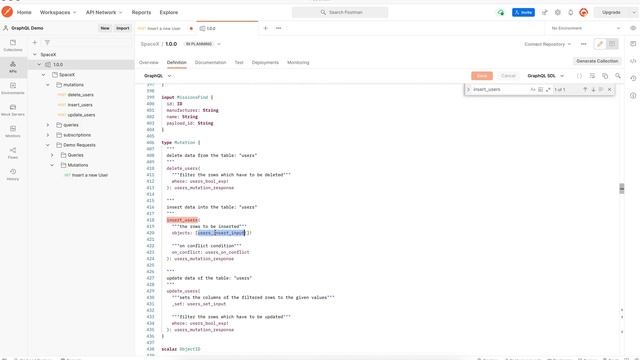Expand the replace field chevron in find bar
This screenshot has height=360, width=640.
(468, 89)
